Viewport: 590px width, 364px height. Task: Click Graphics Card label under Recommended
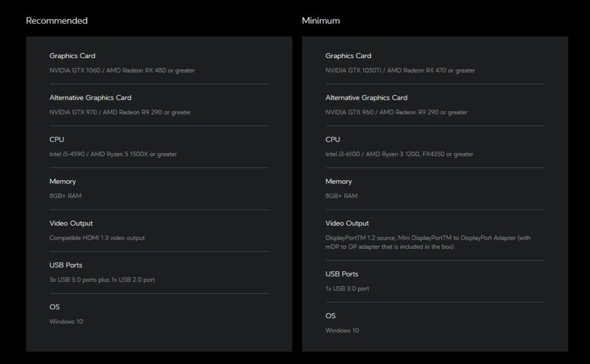[x=72, y=56]
